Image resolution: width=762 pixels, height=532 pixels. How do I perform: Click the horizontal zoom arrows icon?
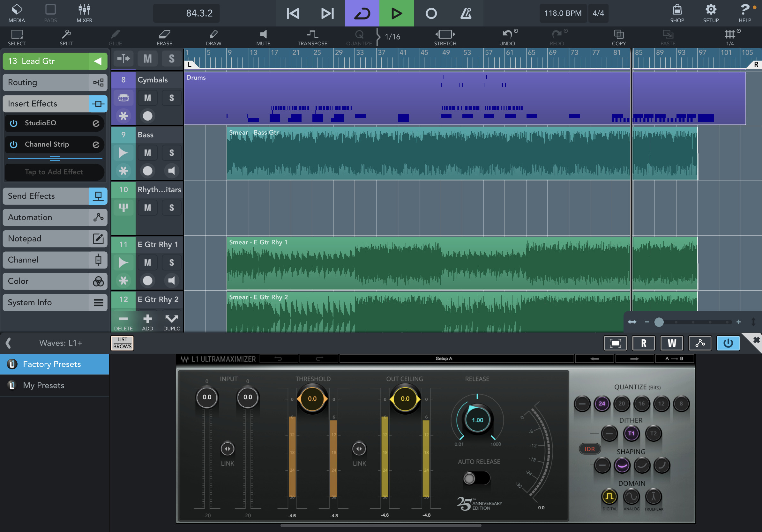pyautogui.click(x=632, y=322)
